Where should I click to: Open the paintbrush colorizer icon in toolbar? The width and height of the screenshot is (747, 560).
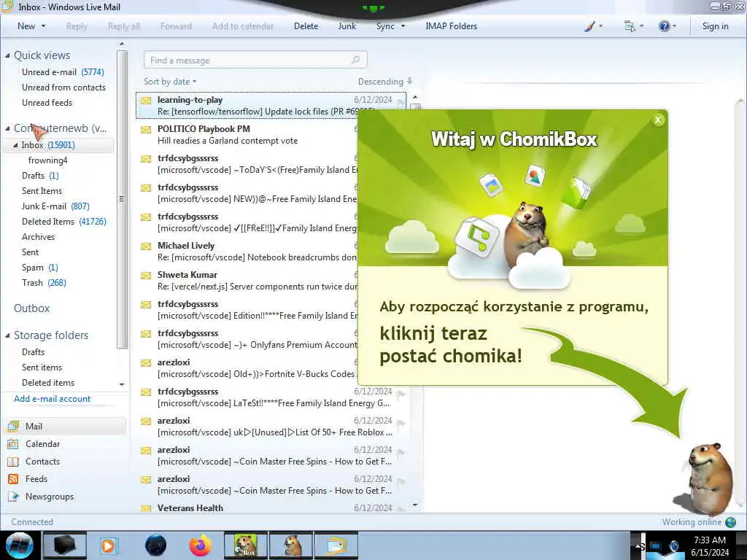tap(589, 26)
